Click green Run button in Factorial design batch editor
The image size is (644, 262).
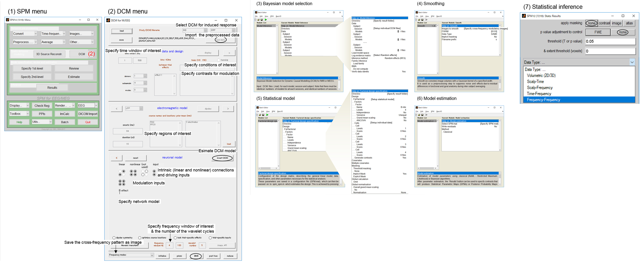(267, 115)
